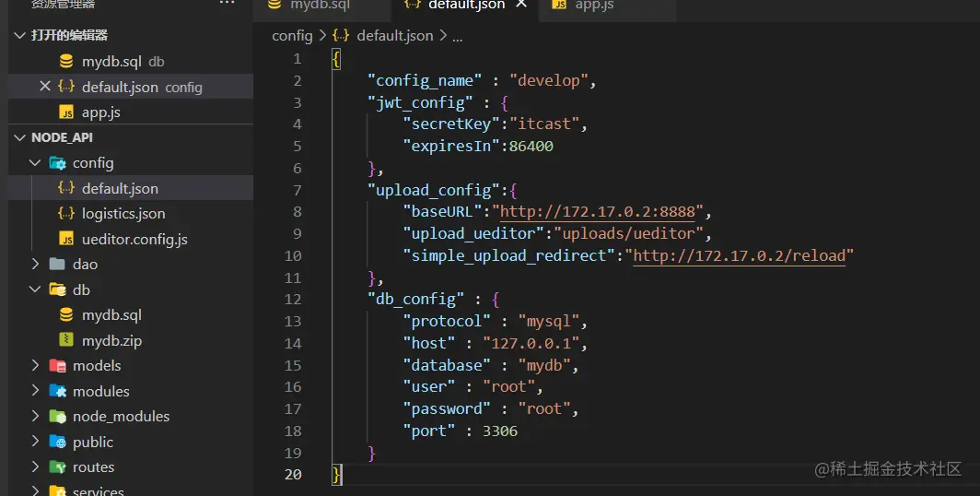Click the modules folder puzzle icon
Image resolution: width=980 pixels, height=496 pixels.
click(x=57, y=391)
